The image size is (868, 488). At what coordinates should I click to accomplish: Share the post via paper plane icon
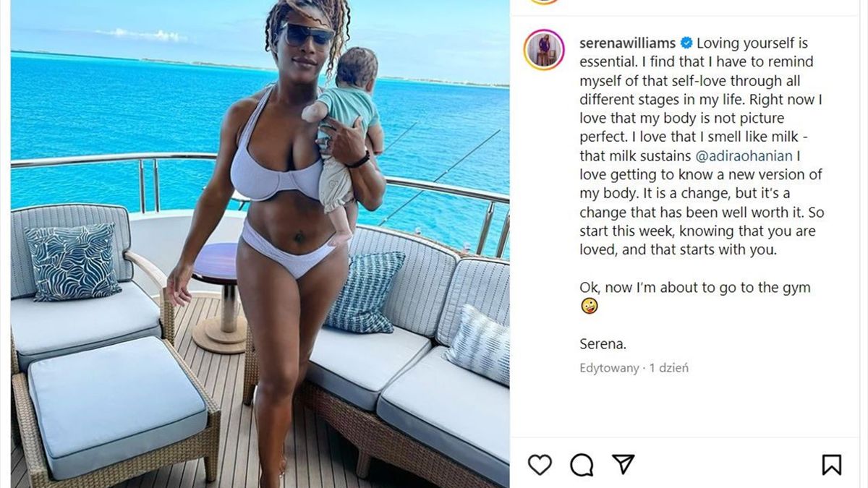(624, 464)
